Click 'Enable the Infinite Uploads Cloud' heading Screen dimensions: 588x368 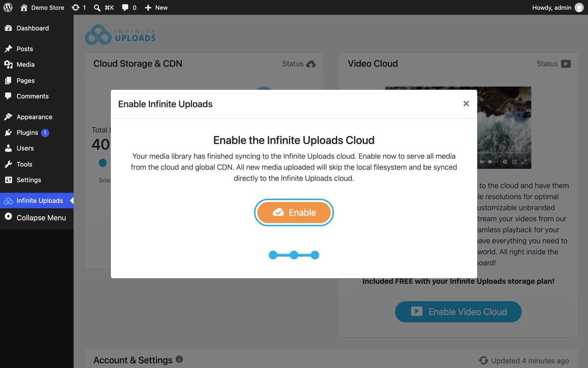coord(294,140)
